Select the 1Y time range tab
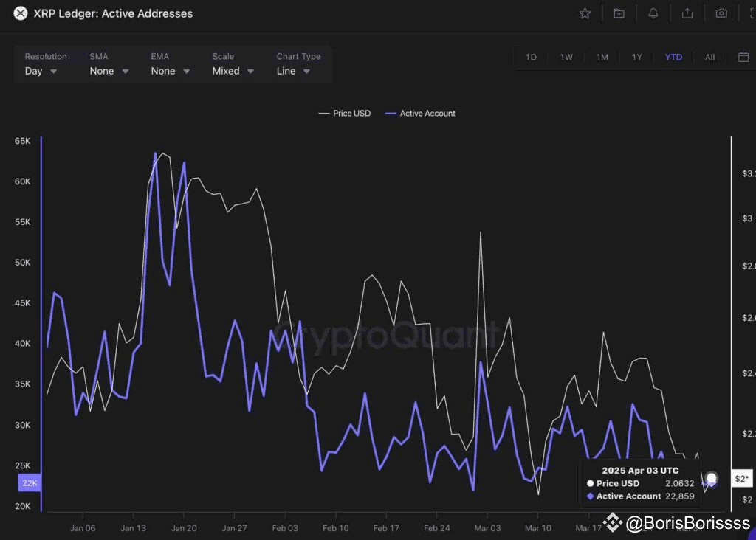Image resolution: width=756 pixels, height=540 pixels. pyautogui.click(x=637, y=58)
